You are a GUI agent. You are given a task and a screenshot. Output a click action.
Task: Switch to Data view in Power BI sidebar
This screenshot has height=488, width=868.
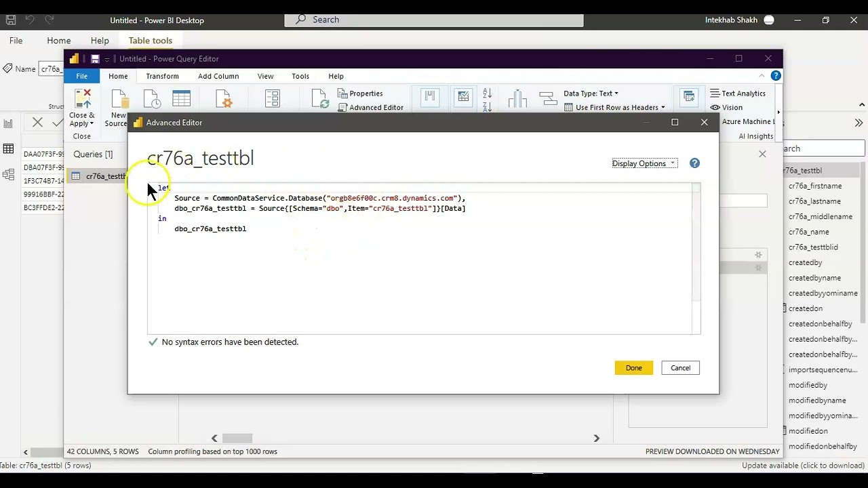click(8, 149)
